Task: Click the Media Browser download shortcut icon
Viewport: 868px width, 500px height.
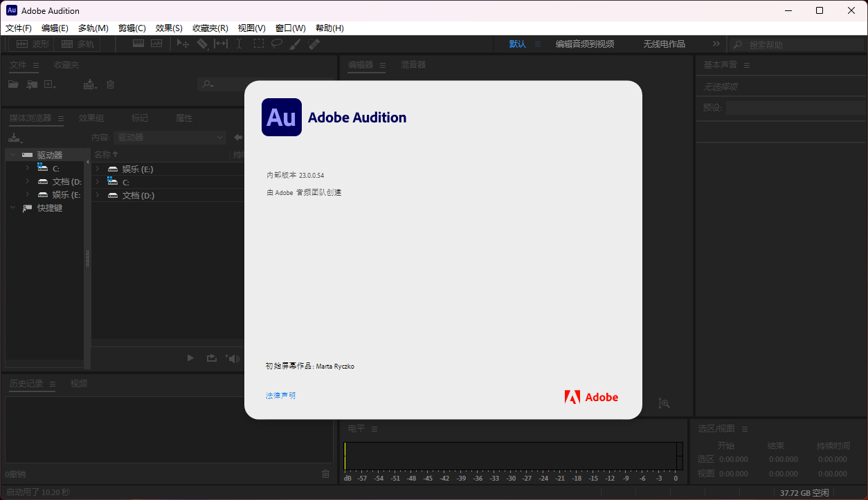Action: [x=15, y=137]
